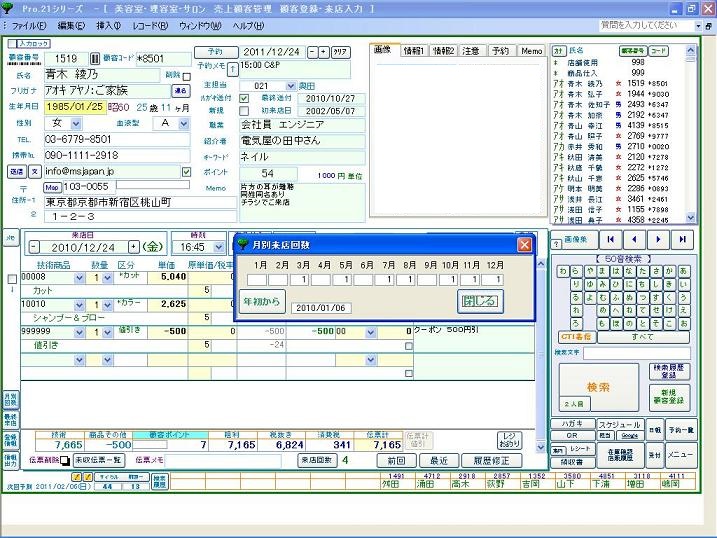Click the メモ side button near visit date
The height and width of the screenshot is (538, 717).
[10, 237]
